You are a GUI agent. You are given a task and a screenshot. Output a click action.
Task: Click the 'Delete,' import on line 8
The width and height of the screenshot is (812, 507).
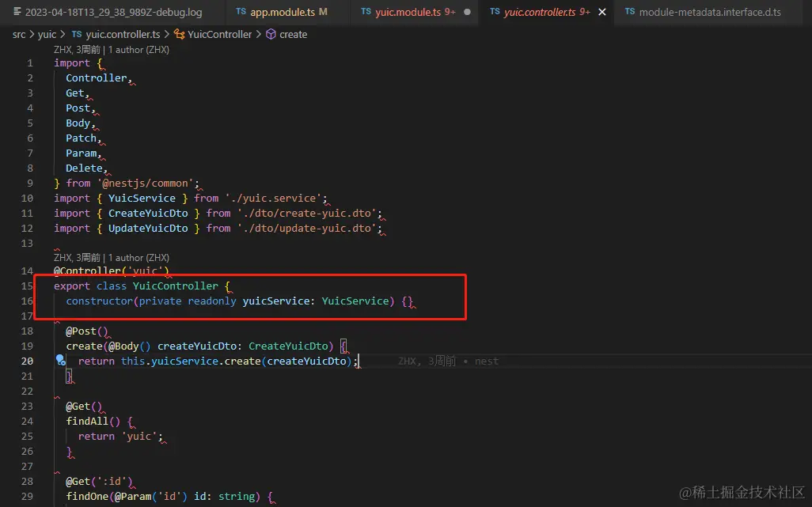coord(86,168)
